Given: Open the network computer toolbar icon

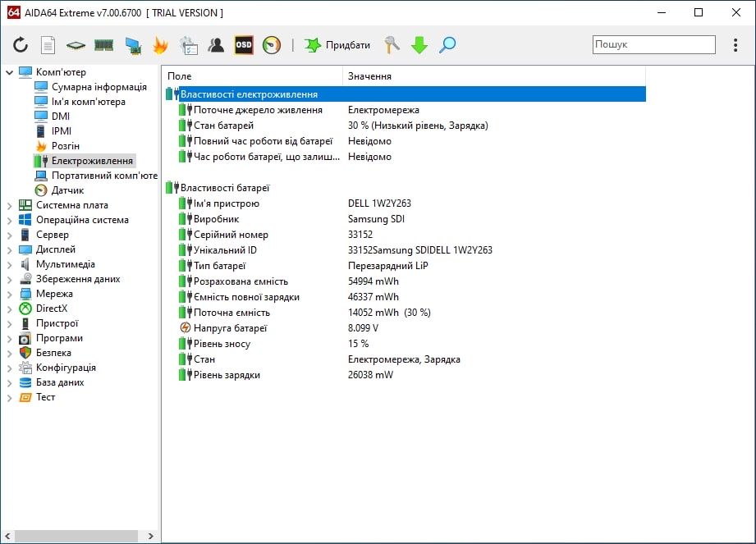Looking at the screenshot, I should point(133,46).
